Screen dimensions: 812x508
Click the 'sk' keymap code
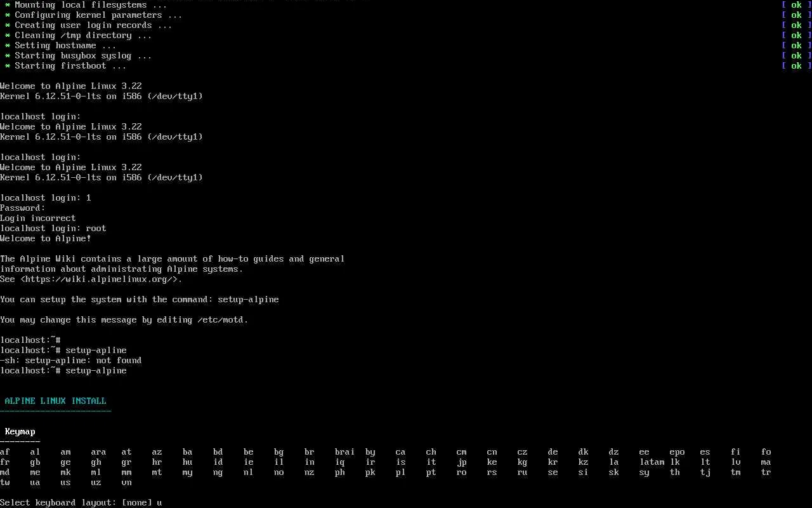pos(614,472)
